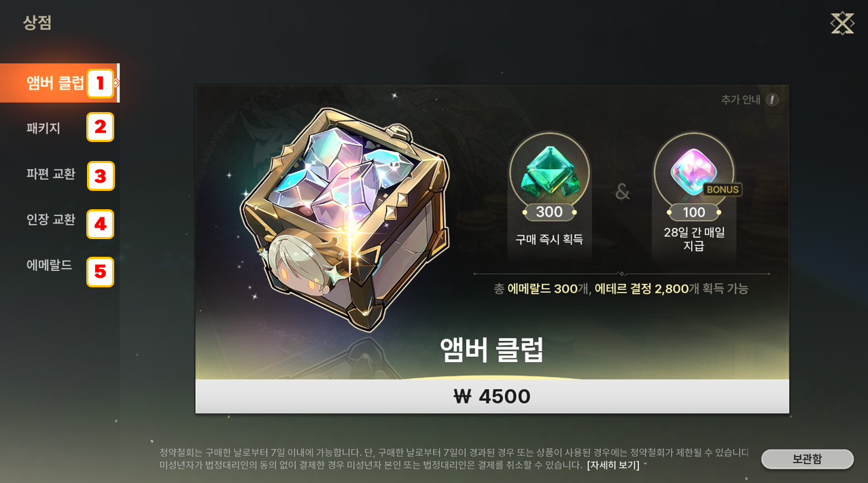Open the 패키지 tab
The image size is (868, 483).
[x=44, y=128]
